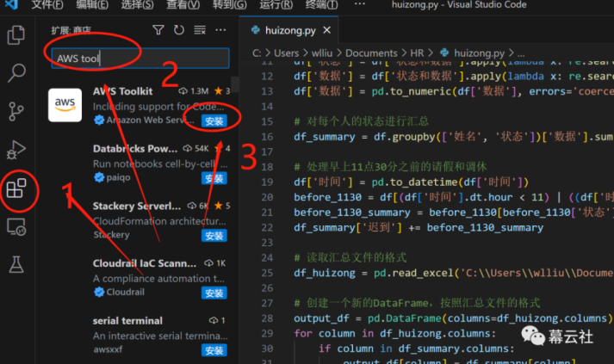Click the output_df = pd.DataFrame code line
The width and height of the screenshot is (614, 364).
point(454,318)
